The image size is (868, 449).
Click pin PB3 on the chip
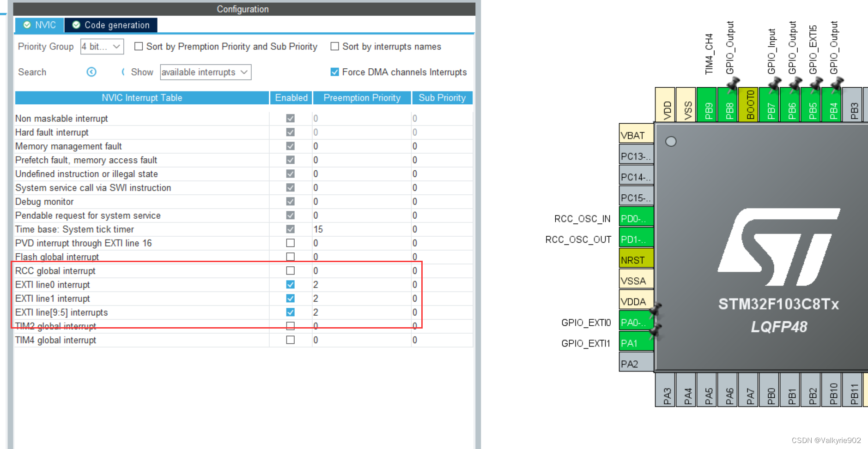[x=852, y=104]
